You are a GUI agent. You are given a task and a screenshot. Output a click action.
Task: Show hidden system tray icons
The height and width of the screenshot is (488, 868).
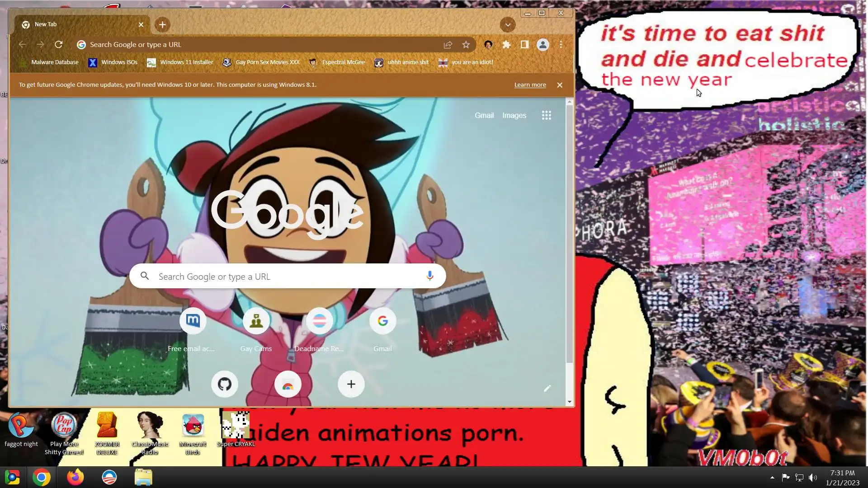[x=772, y=478]
